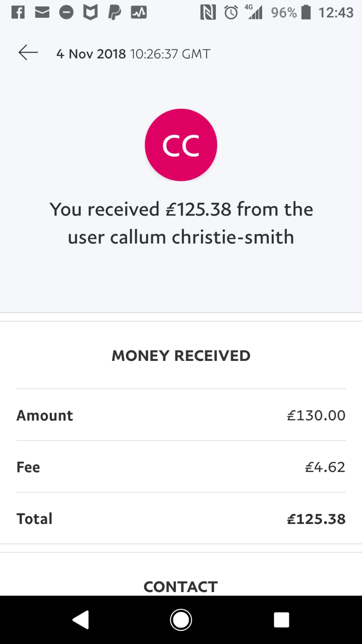Tap the pink CC avatar circle

point(181,145)
